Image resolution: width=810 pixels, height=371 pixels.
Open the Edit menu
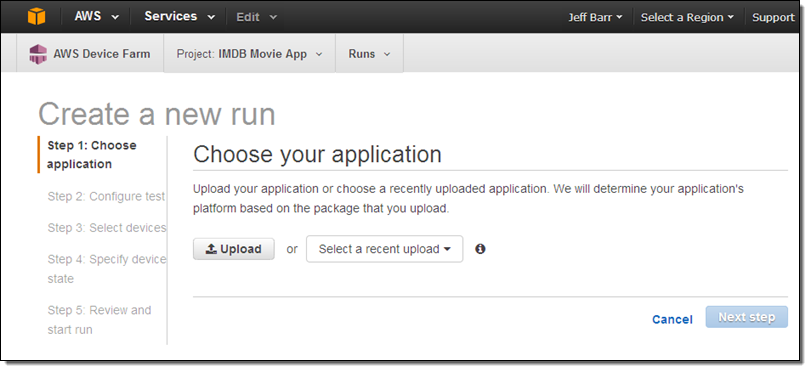click(257, 17)
